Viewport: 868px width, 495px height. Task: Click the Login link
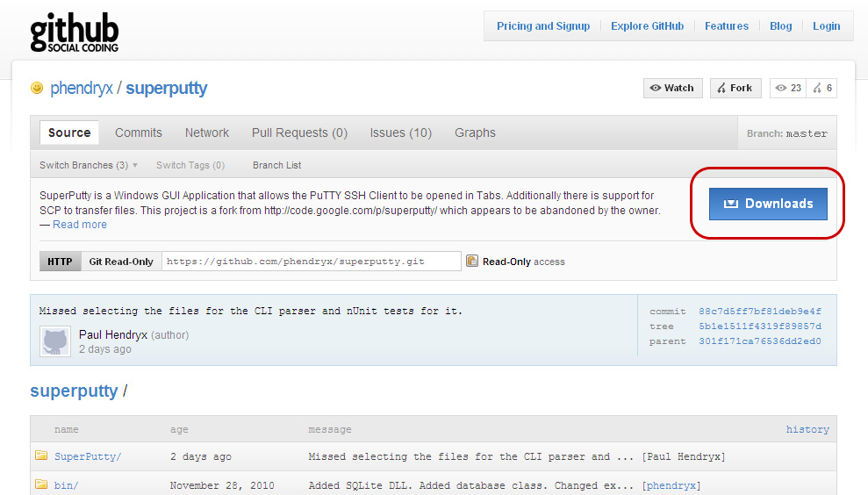826,26
